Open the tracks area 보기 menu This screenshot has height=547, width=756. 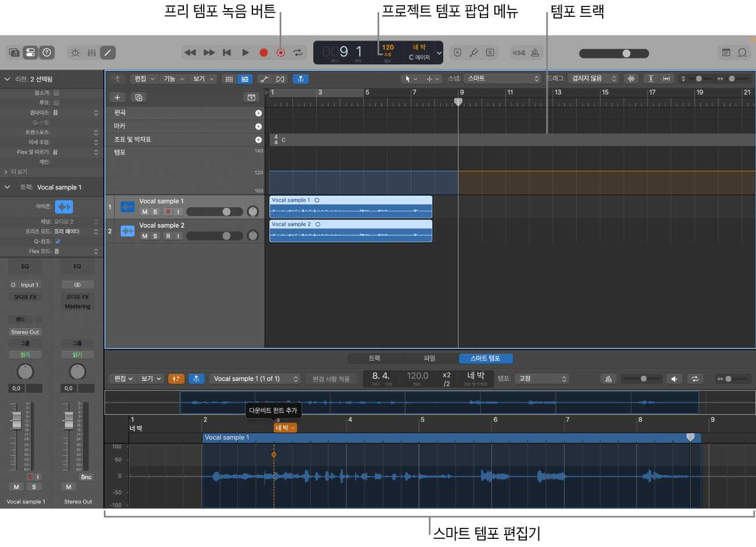[x=202, y=79]
